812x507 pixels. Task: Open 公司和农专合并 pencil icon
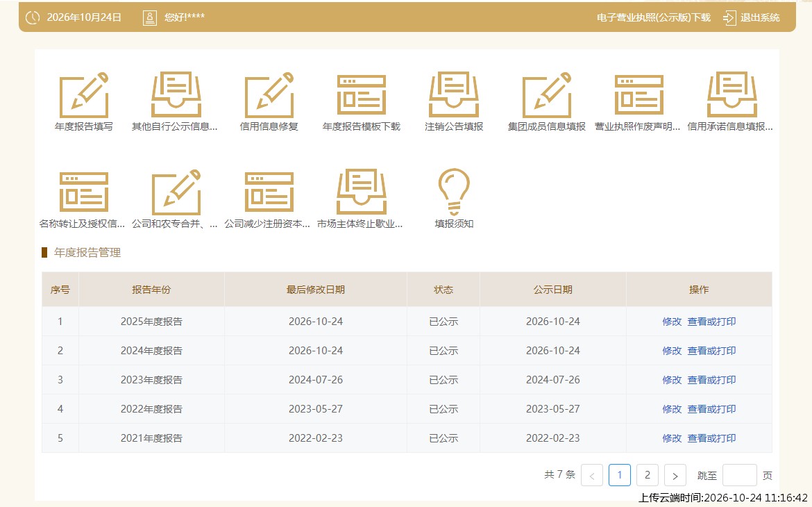click(176, 192)
